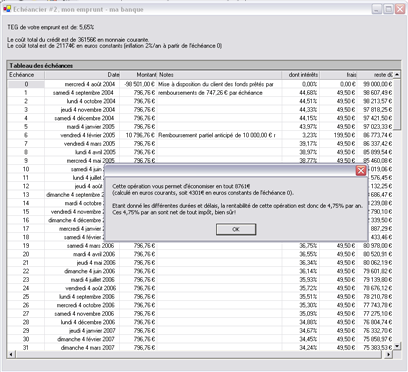Click the dont intérêts column header
408x372 pixels.
coord(301,75)
